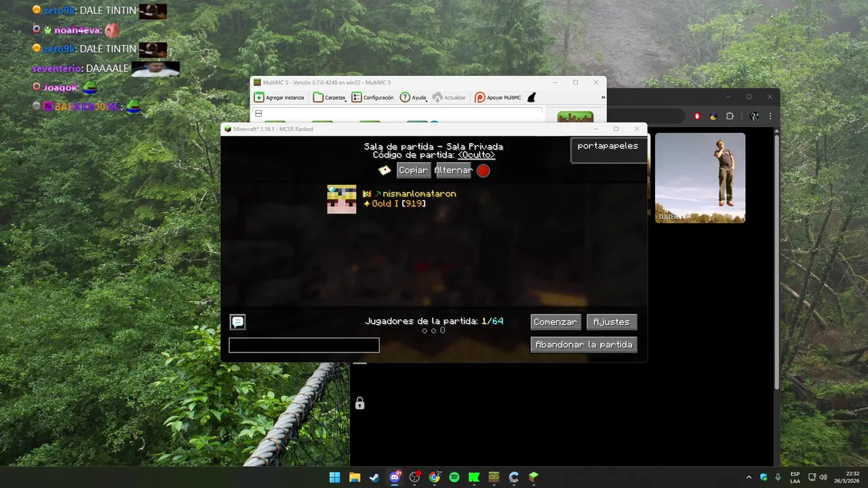Click the red record circle next to Alternar
Viewport: 868px width, 488px height.
click(x=483, y=171)
